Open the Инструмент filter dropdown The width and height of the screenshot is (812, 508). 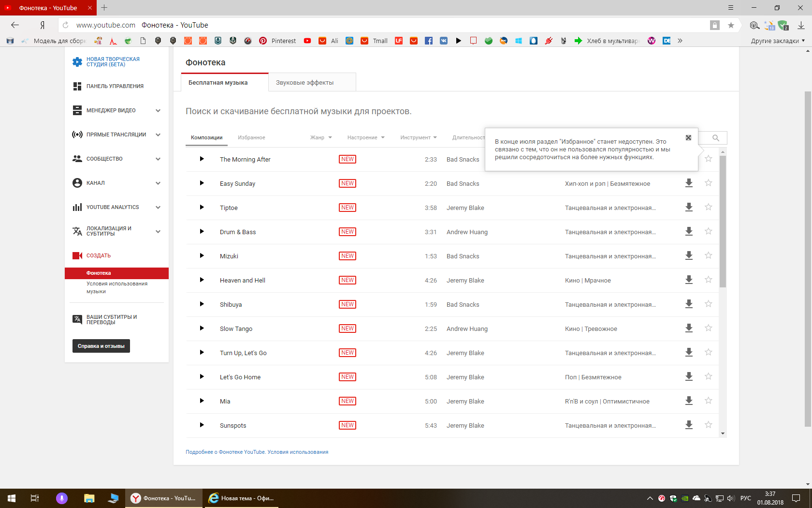[x=419, y=137]
